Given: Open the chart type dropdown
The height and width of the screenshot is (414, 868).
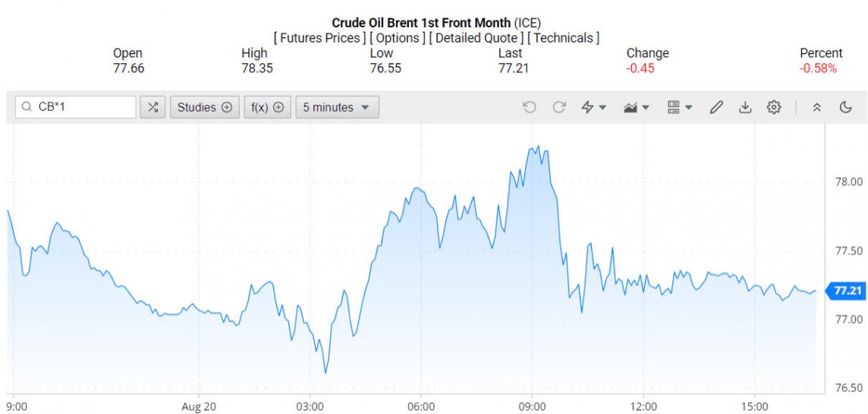Looking at the screenshot, I should 636,107.
